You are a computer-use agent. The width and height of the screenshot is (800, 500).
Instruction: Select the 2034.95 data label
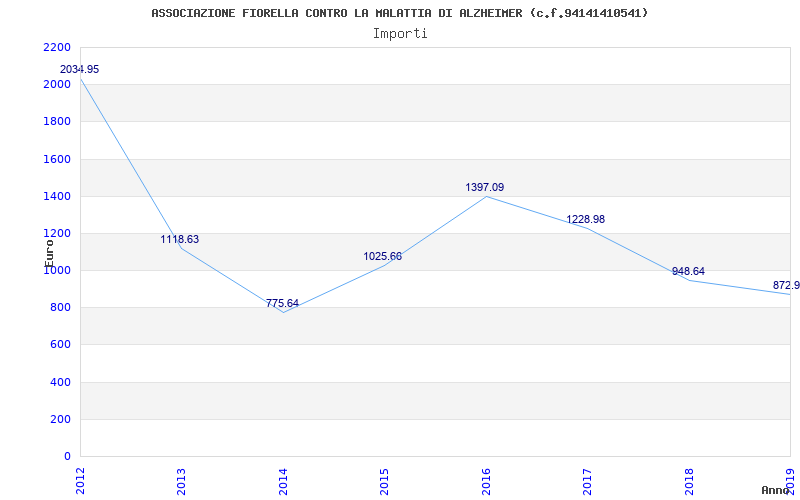[80, 69]
